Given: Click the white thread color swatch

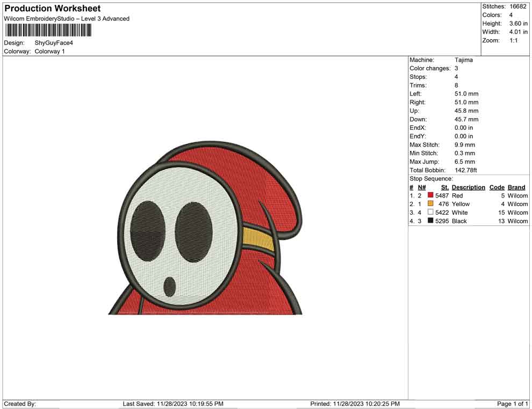Looking at the screenshot, I should pos(430,213).
